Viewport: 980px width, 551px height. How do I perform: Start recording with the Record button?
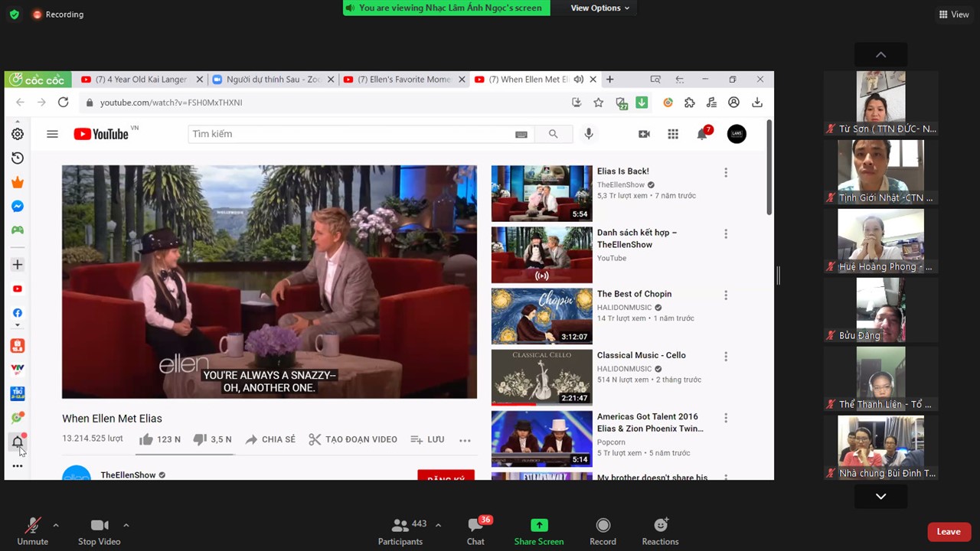603,533
